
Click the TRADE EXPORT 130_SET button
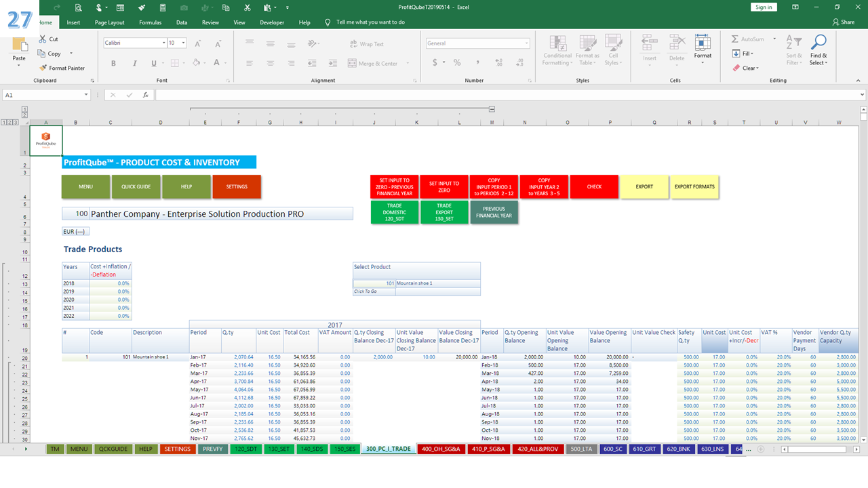click(444, 212)
